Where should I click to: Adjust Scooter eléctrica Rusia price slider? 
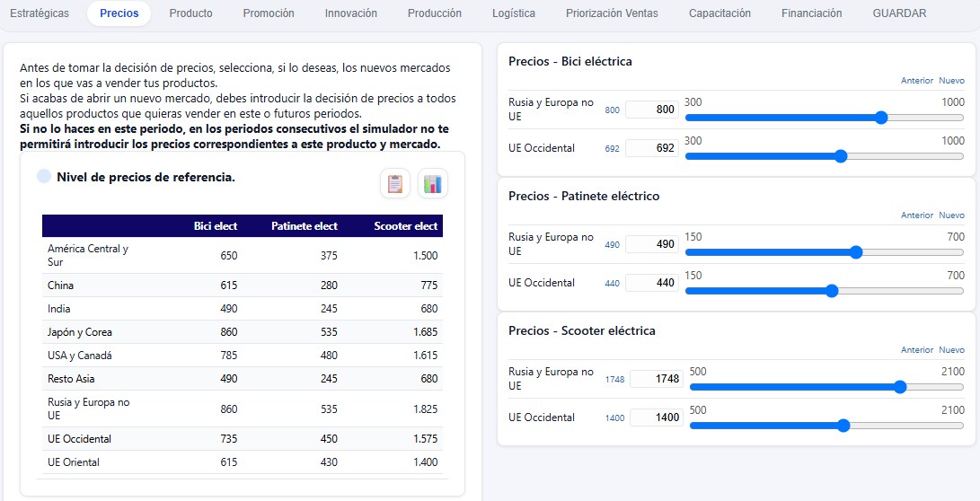pyautogui.click(x=827, y=387)
